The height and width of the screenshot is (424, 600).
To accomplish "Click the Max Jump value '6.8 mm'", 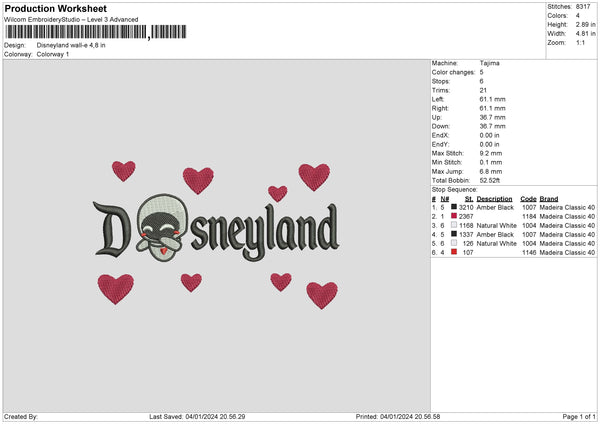I will coord(491,171).
